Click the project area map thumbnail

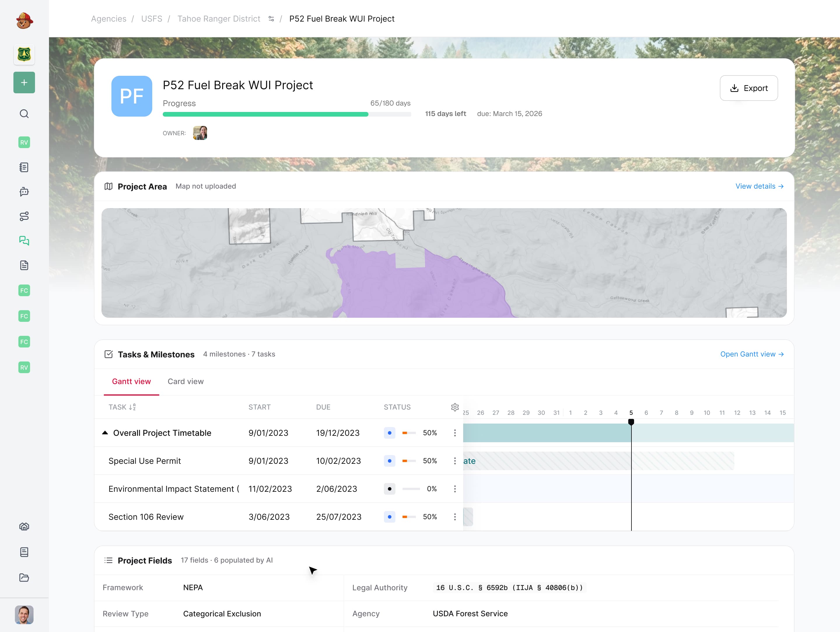(x=444, y=263)
